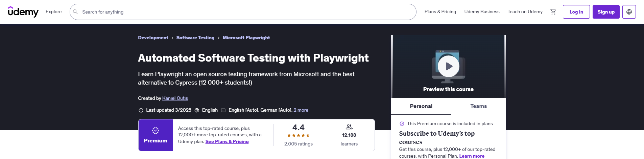Open the Microsoft Playwright breadcrumb link
This screenshot has height=159, width=644.
click(246, 38)
